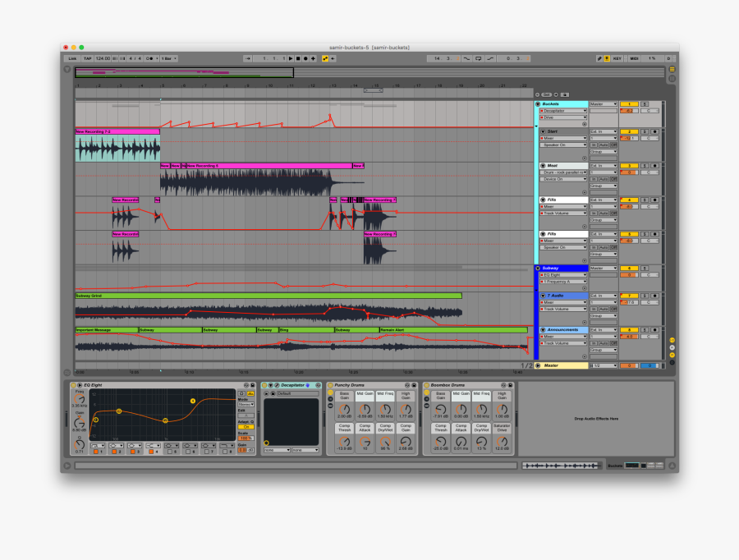The width and height of the screenshot is (739, 560).
Task: Collapse the Meat track
Action: pyautogui.click(x=543, y=166)
